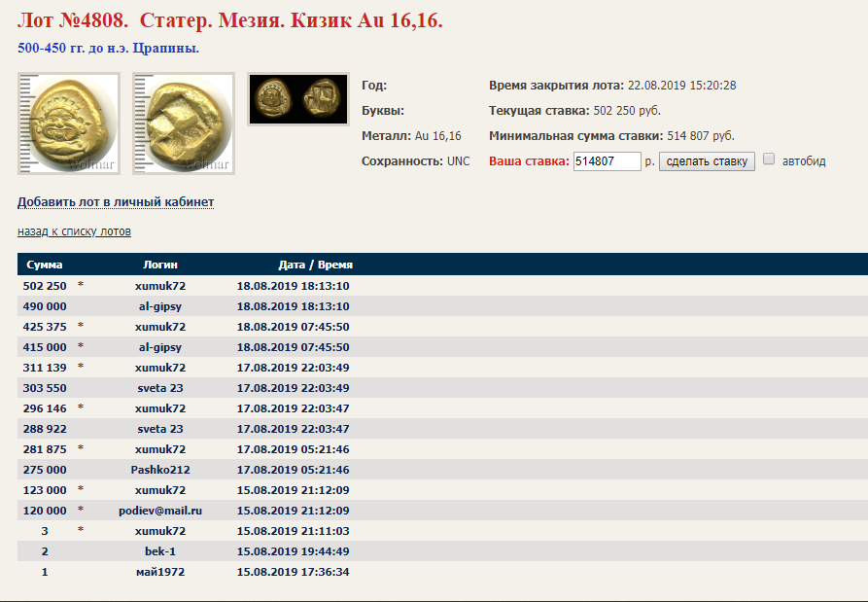Select the 490 000 bid amount cell
This screenshot has width=868, height=602.
45,306
